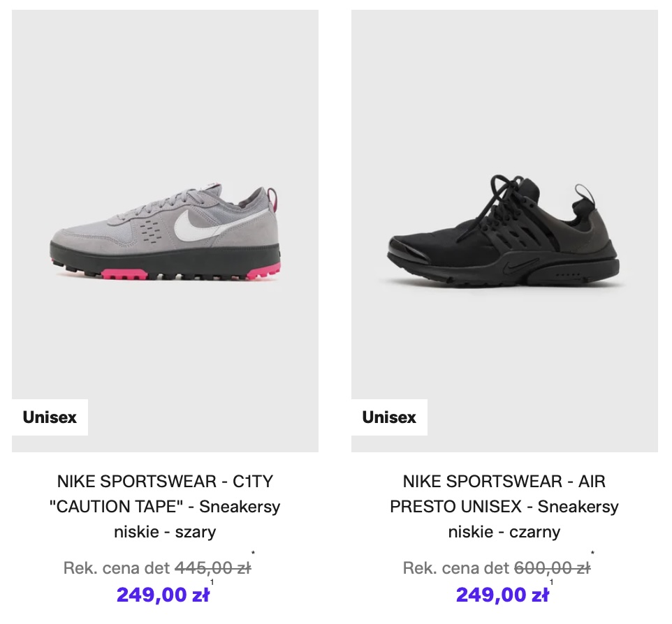
Task: Open the C1TY "CAUTION TAPE" product title
Action: pyautogui.click(x=165, y=506)
